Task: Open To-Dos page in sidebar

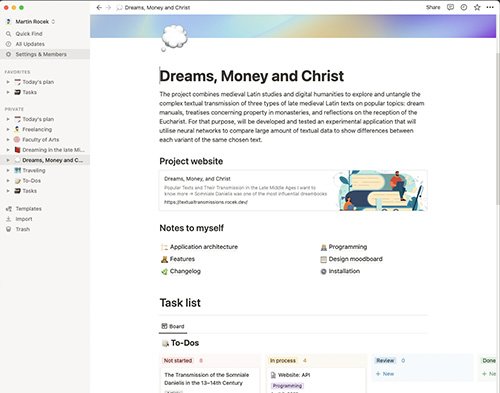Action: [x=32, y=181]
